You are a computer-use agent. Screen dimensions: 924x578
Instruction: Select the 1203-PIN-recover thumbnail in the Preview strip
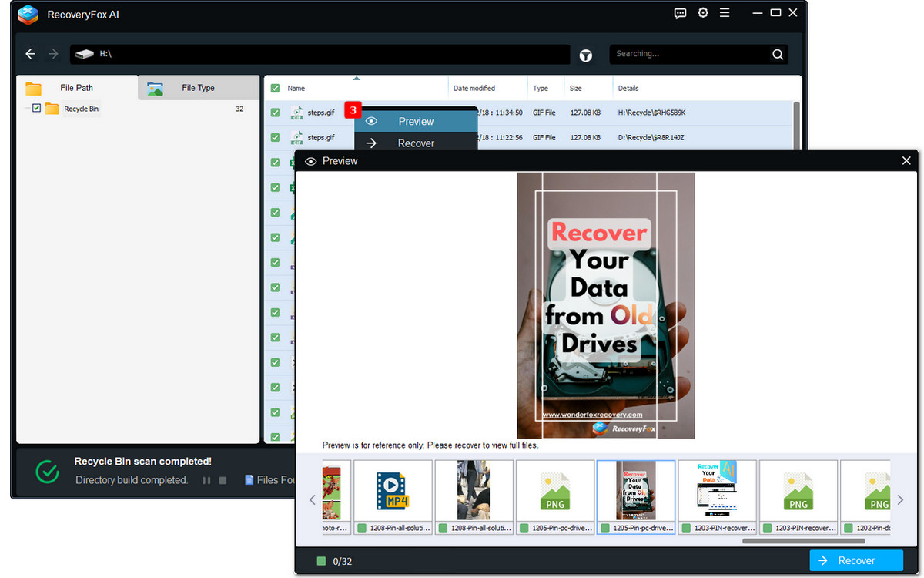coord(717,489)
